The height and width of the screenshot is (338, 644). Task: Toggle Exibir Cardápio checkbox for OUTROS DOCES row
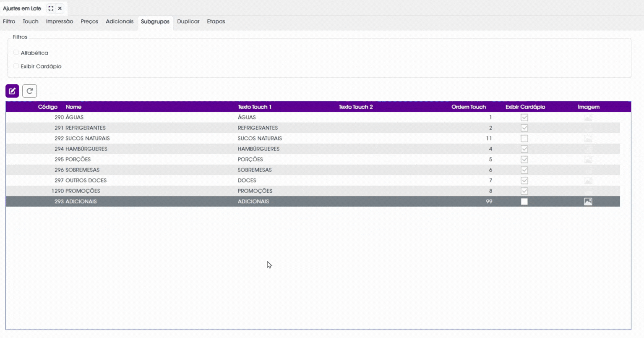(x=524, y=181)
